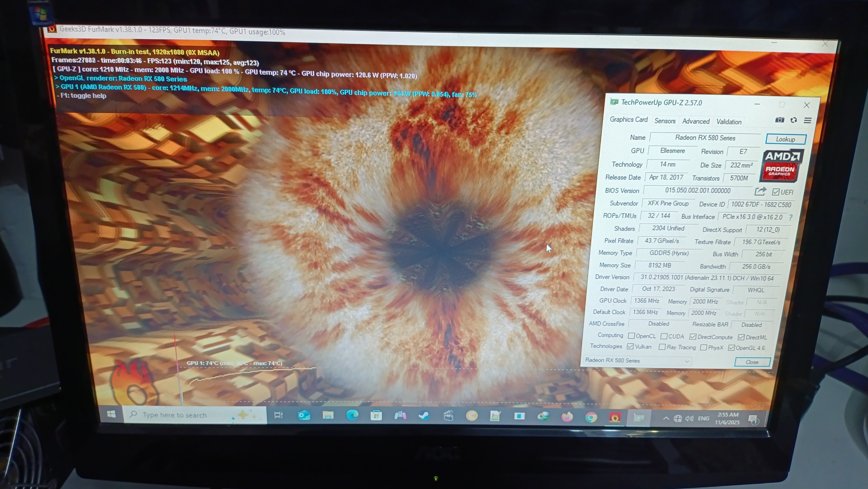Click the Lookup button

pos(785,139)
